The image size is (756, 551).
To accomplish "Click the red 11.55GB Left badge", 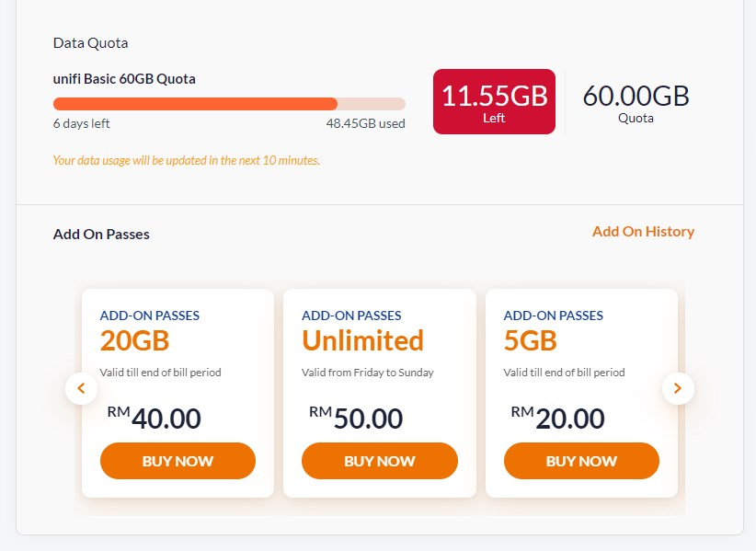I will pyautogui.click(x=494, y=101).
